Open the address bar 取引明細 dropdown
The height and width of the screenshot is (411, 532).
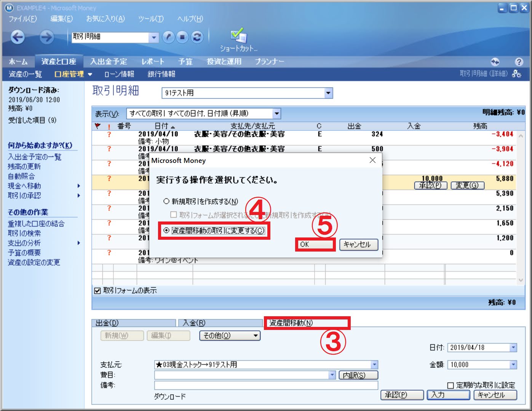coord(153,37)
